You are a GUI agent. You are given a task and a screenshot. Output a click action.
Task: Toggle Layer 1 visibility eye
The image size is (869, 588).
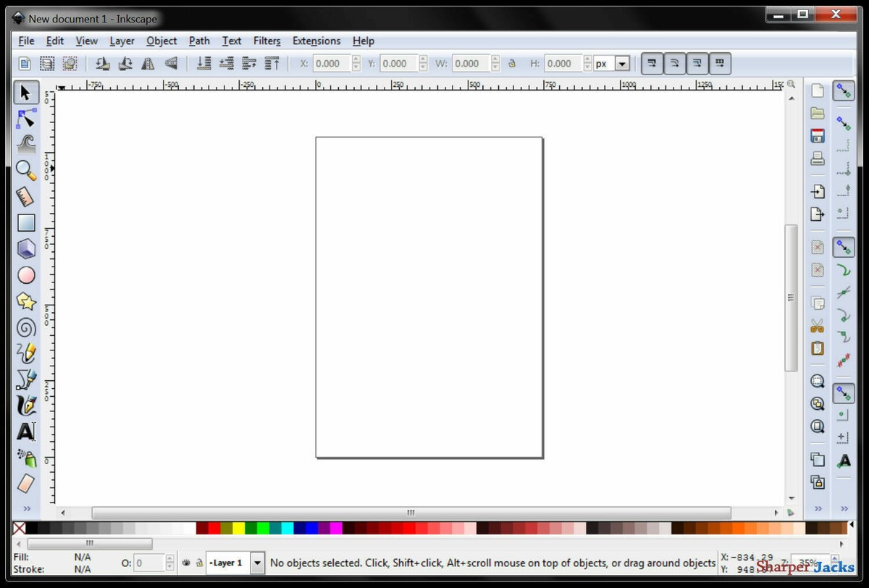click(x=186, y=563)
